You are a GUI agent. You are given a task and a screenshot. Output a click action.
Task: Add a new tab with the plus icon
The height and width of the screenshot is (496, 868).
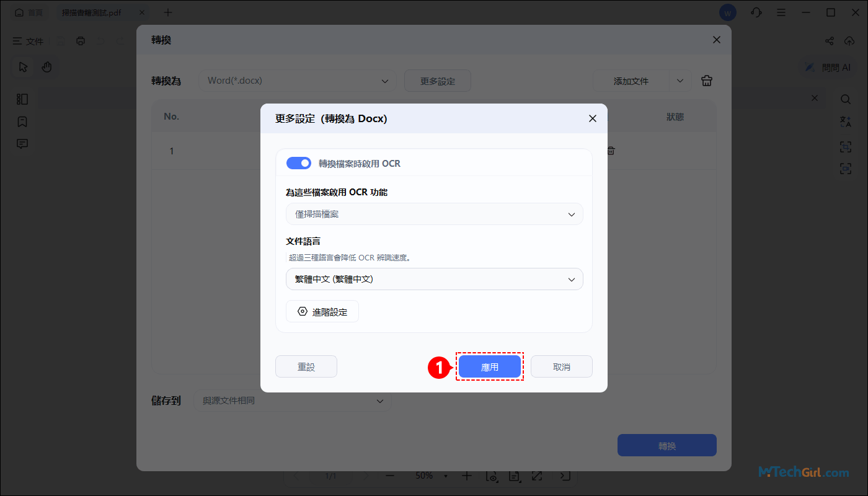(168, 12)
